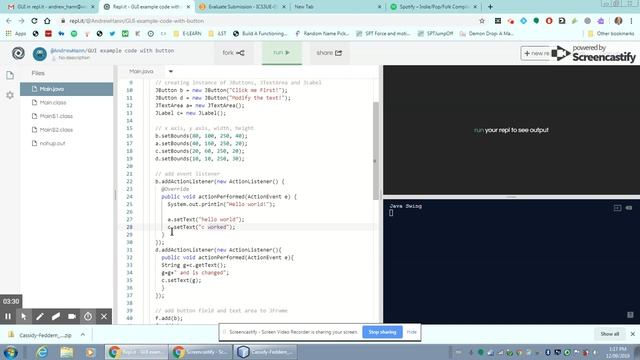
Task: Select Main$1.class in the Files list
Action: 67,116
